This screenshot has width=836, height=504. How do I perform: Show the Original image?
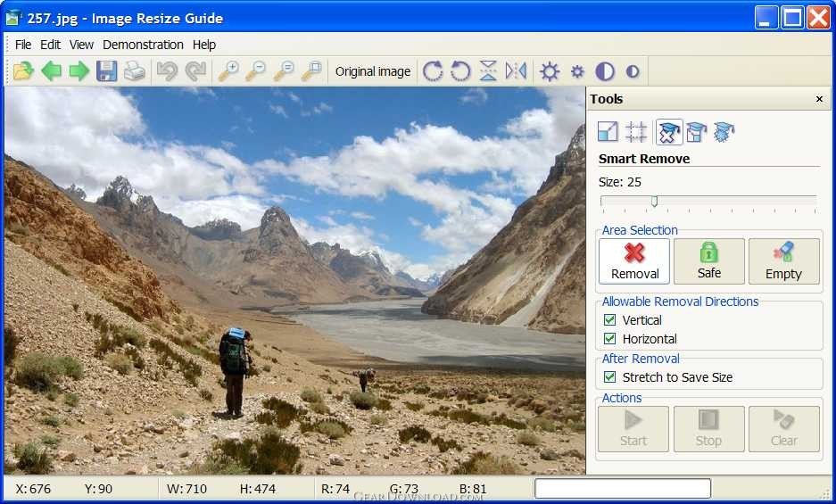(x=373, y=71)
